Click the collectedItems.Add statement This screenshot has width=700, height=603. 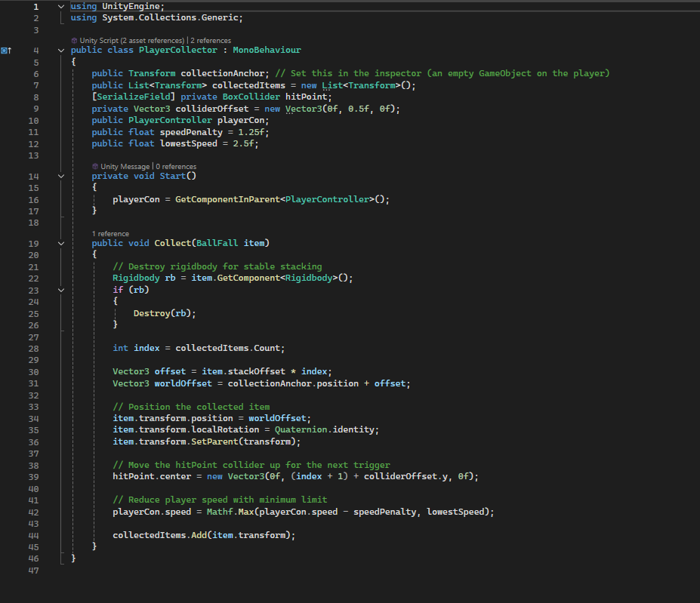204,534
